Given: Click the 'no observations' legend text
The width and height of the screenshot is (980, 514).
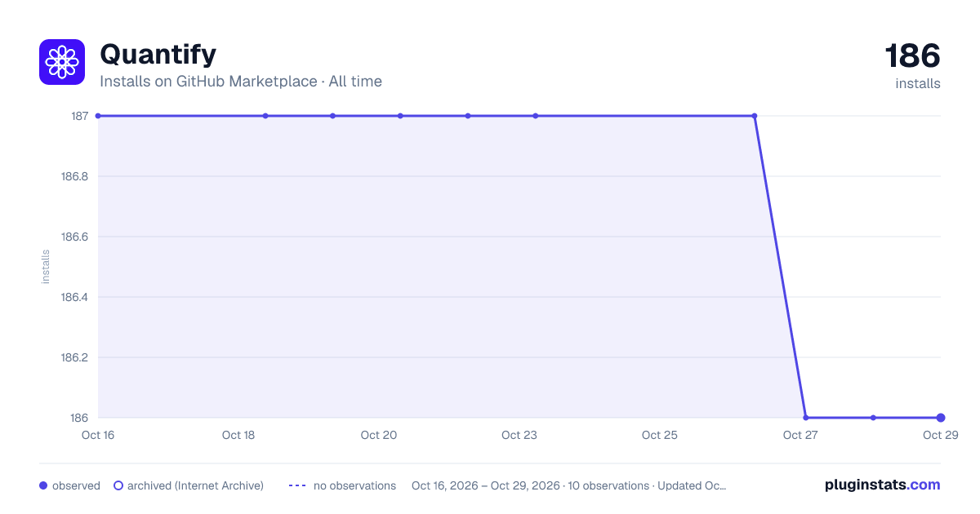Looking at the screenshot, I should pyautogui.click(x=354, y=485).
